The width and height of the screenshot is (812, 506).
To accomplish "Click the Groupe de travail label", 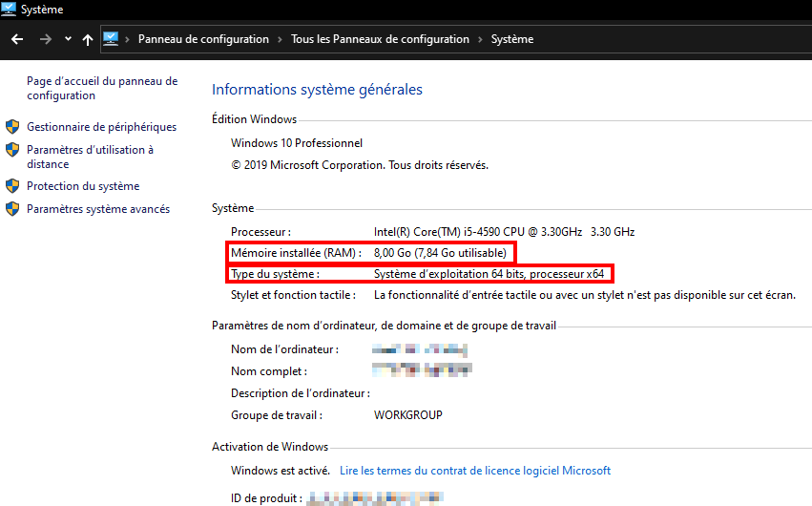I will click(277, 415).
